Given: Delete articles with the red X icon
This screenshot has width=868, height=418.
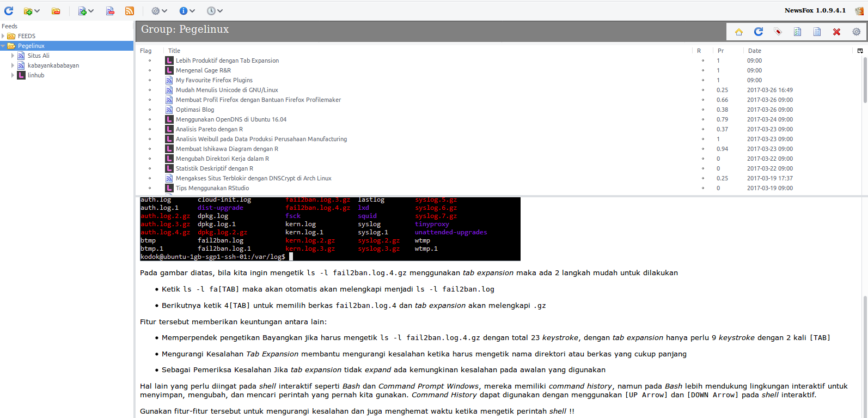Looking at the screenshot, I should coord(836,32).
